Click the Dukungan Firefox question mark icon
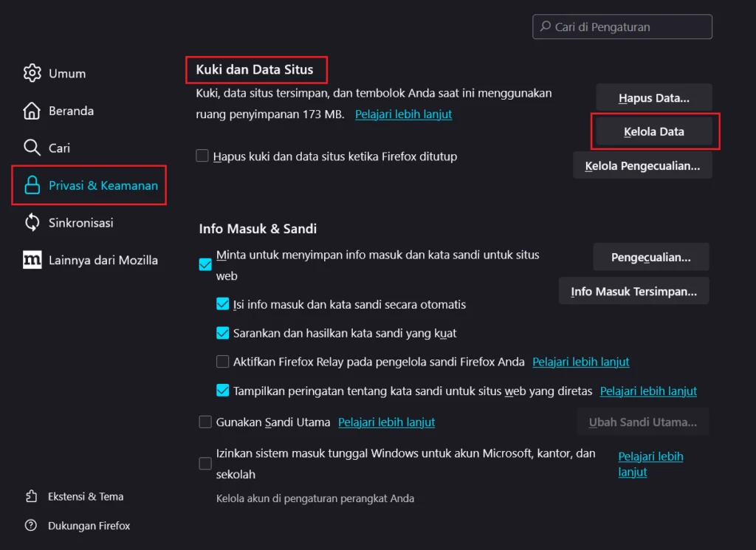Image resolution: width=756 pixels, height=550 pixels. point(31,525)
